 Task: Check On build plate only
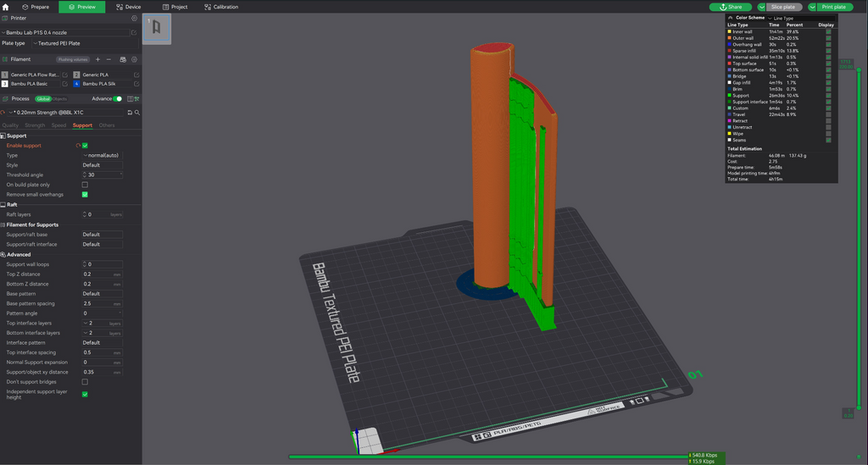[85, 185]
